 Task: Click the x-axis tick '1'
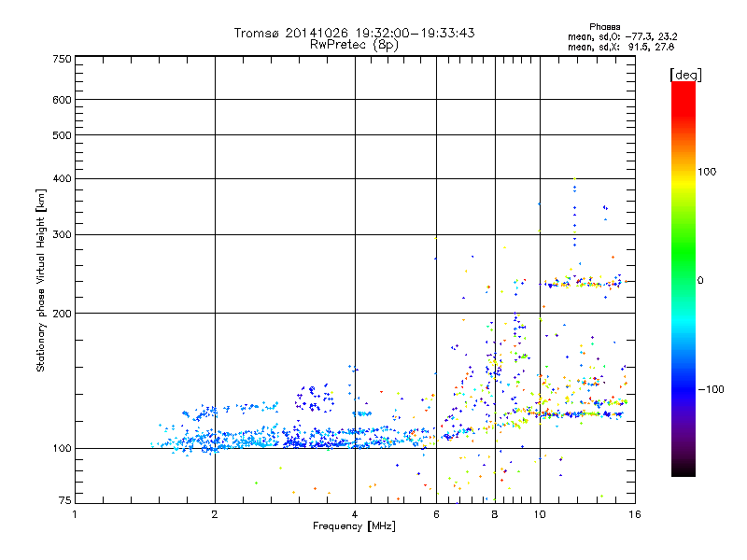click(75, 514)
